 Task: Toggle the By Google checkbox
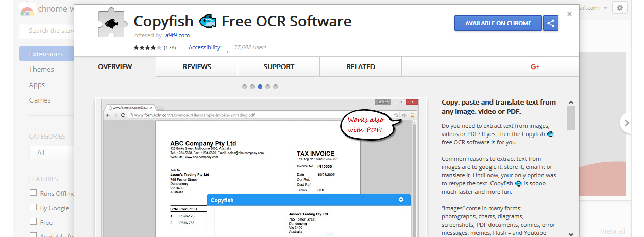coord(33,208)
